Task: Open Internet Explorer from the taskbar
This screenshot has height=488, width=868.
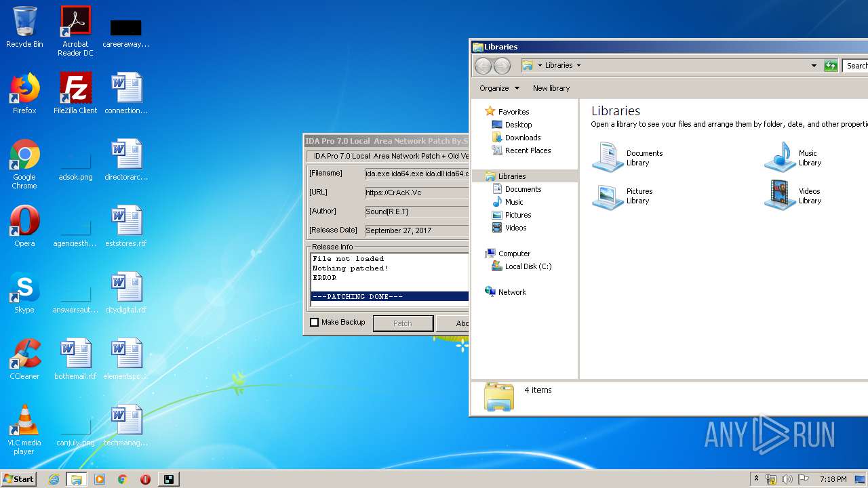Action: coord(54,479)
